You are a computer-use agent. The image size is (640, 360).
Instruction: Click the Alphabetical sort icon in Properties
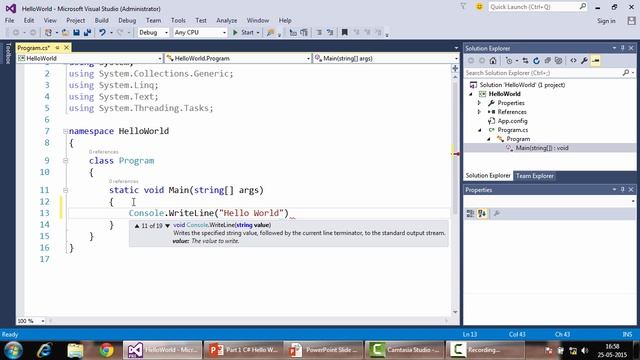point(482,213)
